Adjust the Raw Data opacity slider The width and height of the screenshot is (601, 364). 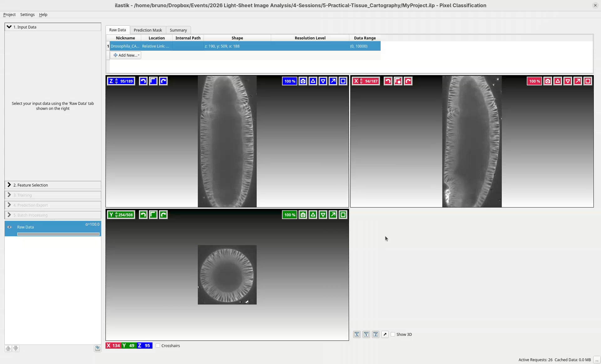tap(58, 234)
